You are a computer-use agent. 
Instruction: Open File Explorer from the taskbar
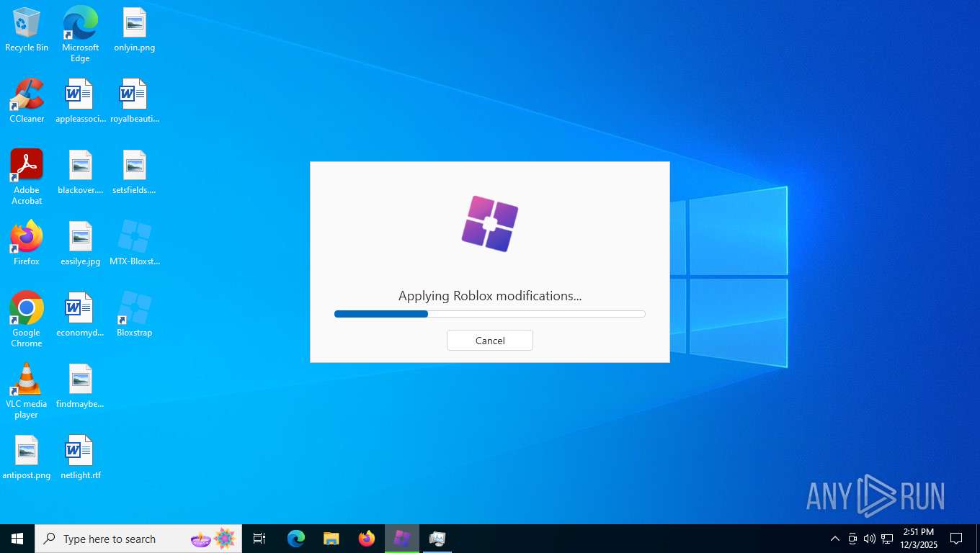pos(331,539)
